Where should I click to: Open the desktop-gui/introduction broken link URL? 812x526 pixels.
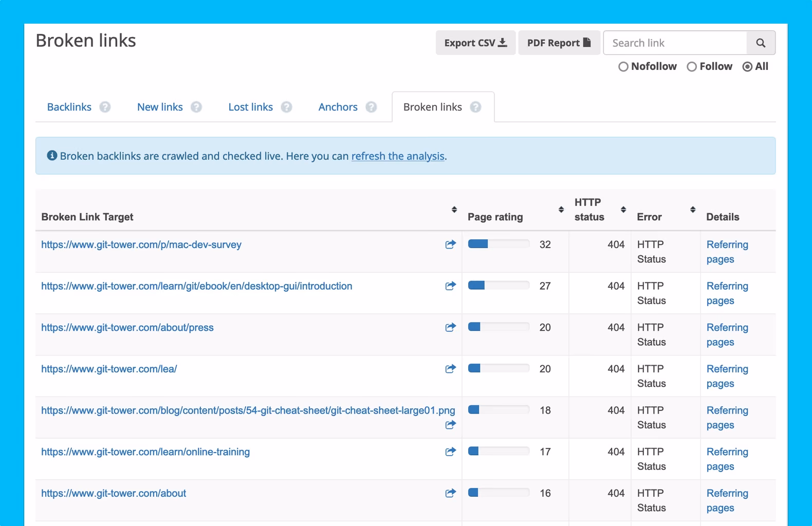(x=197, y=286)
